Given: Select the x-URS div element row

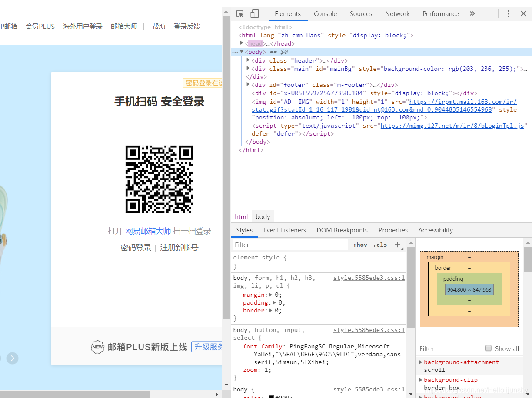Looking at the screenshot, I should (364, 93).
